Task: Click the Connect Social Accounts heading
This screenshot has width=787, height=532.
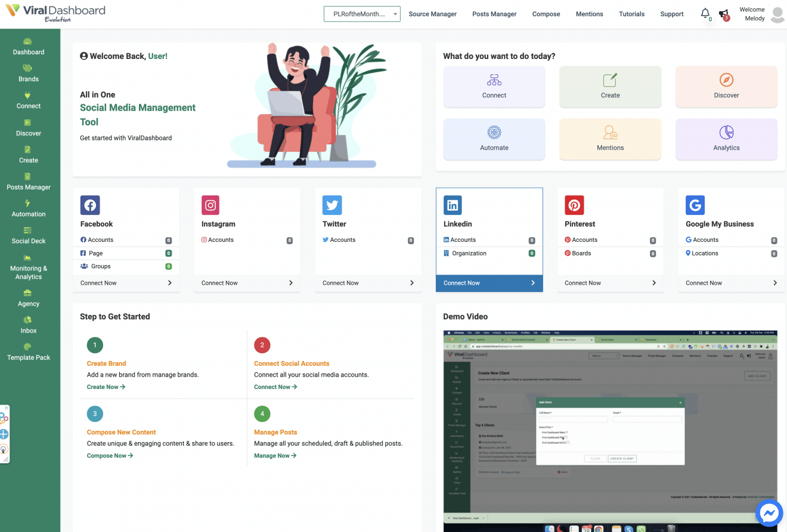Action: coord(292,363)
